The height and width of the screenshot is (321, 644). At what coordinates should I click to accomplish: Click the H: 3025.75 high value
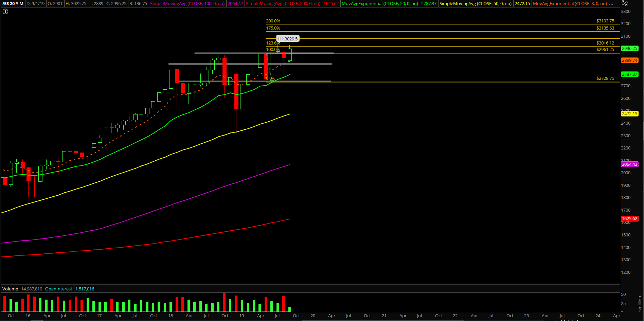click(x=76, y=4)
